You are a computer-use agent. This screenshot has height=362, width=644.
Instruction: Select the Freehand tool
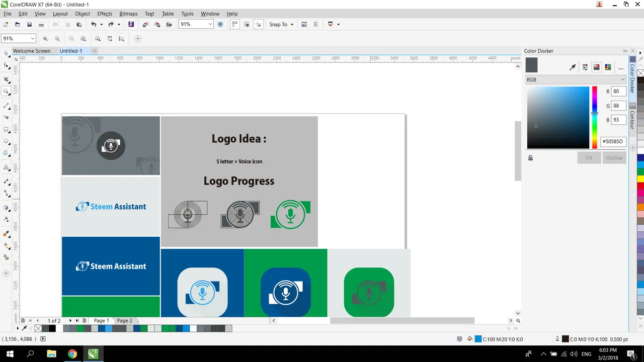click(6, 106)
